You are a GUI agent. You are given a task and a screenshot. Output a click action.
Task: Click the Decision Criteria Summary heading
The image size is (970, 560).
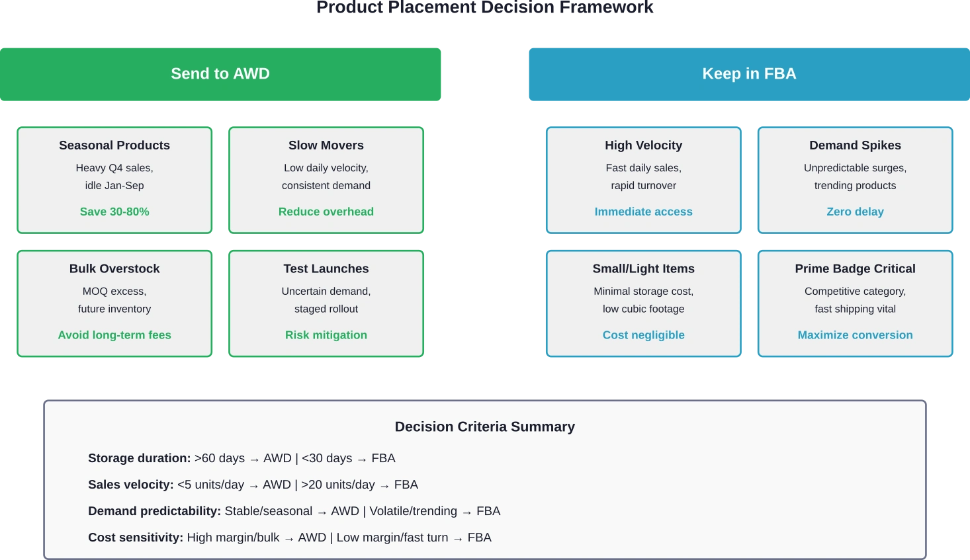[x=484, y=427]
